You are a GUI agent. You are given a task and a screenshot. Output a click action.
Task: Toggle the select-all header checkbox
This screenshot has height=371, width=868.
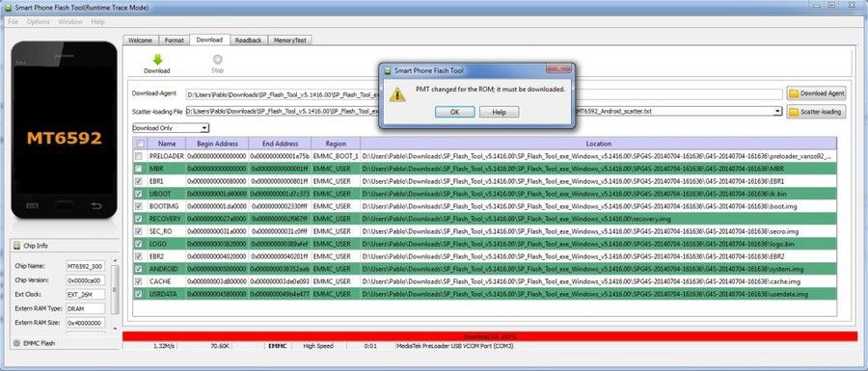pos(140,144)
